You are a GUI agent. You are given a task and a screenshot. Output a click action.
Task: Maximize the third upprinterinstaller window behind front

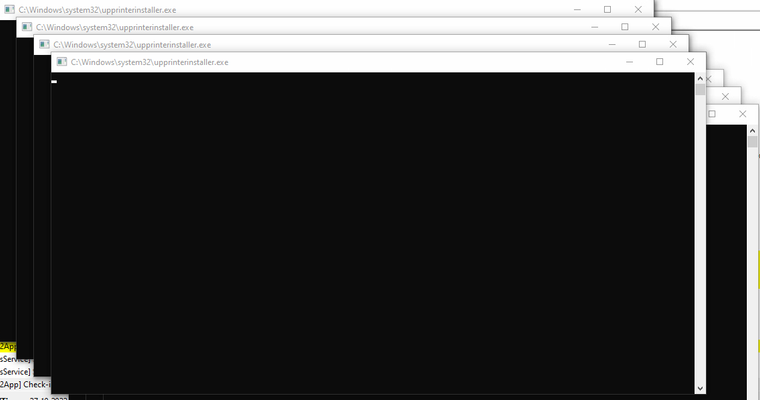point(642,44)
